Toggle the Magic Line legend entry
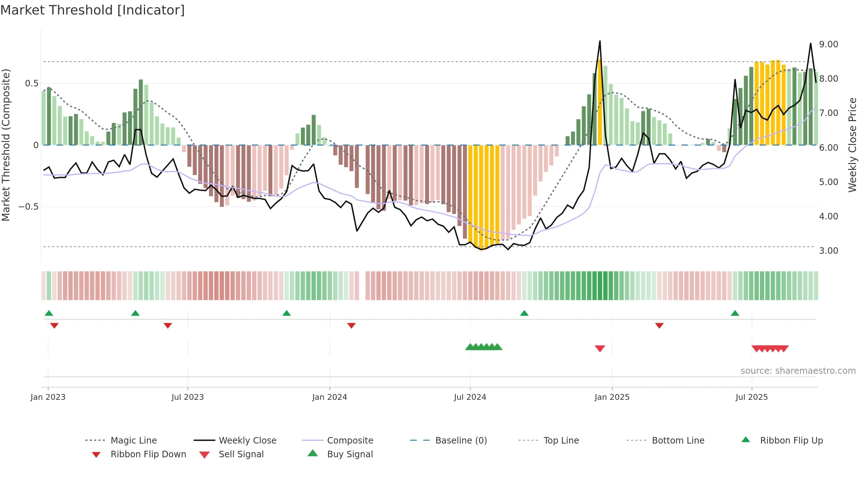This screenshot has width=868, height=488. tap(121, 440)
